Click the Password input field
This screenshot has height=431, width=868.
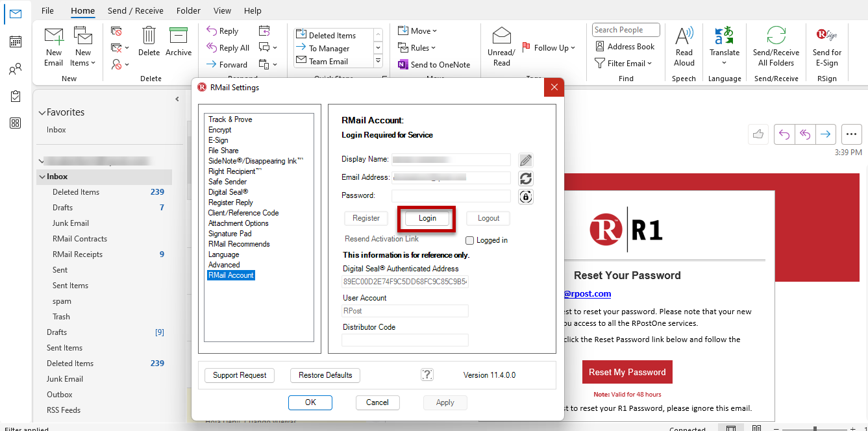click(x=451, y=196)
